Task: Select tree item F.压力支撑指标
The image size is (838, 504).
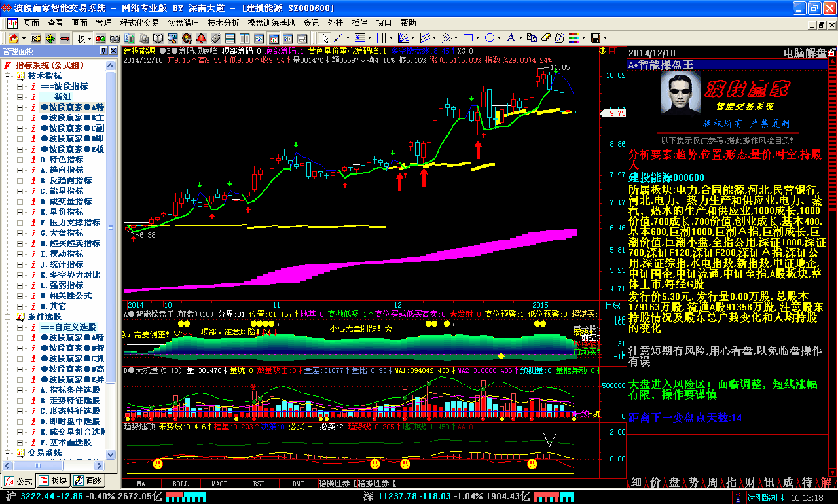Action: click(71, 223)
